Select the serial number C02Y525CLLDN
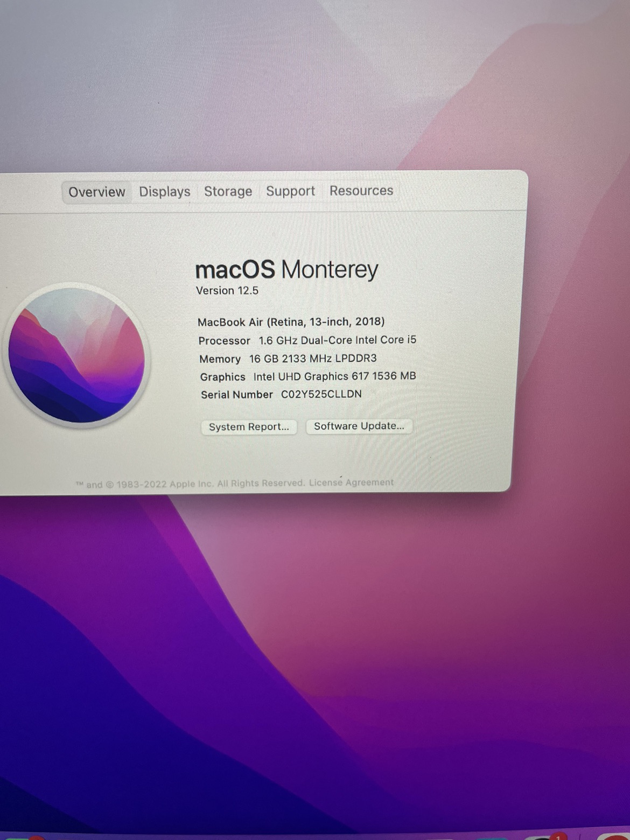Viewport: 630px width, 840px height. click(x=321, y=394)
